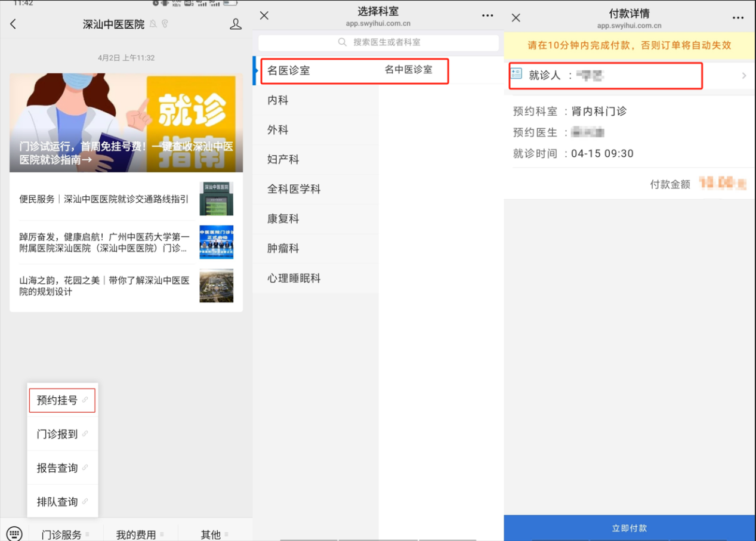The width and height of the screenshot is (756, 541).
Task: Select 门诊报到 from popup menu
Action: click(x=62, y=434)
